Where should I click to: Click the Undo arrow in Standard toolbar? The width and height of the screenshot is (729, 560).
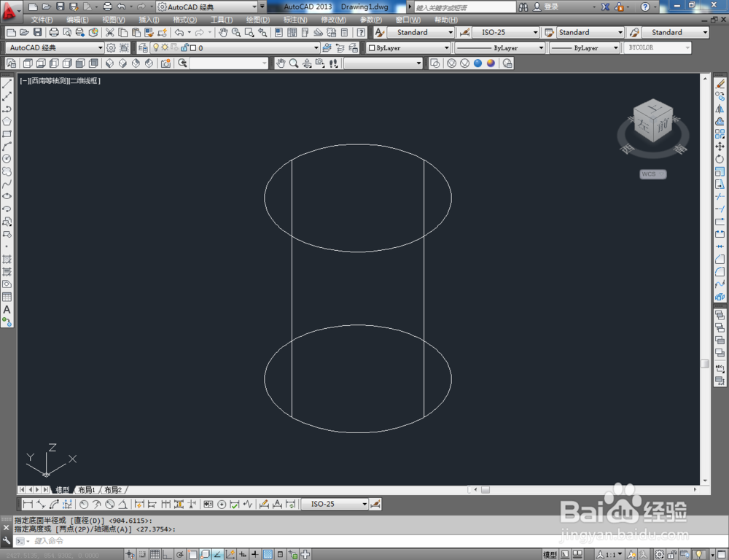pyautogui.click(x=179, y=32)
